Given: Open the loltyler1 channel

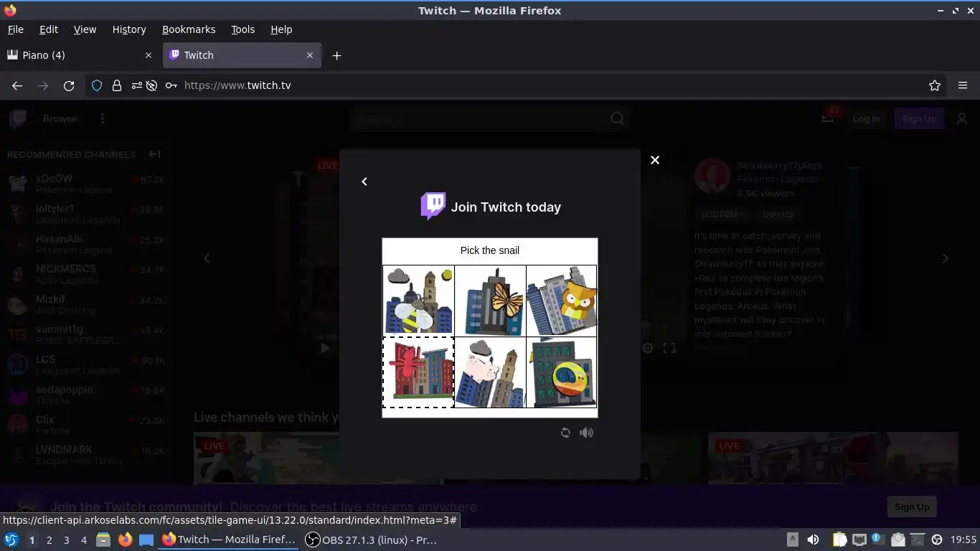Looking at the screenshot, I should (86, 214).
